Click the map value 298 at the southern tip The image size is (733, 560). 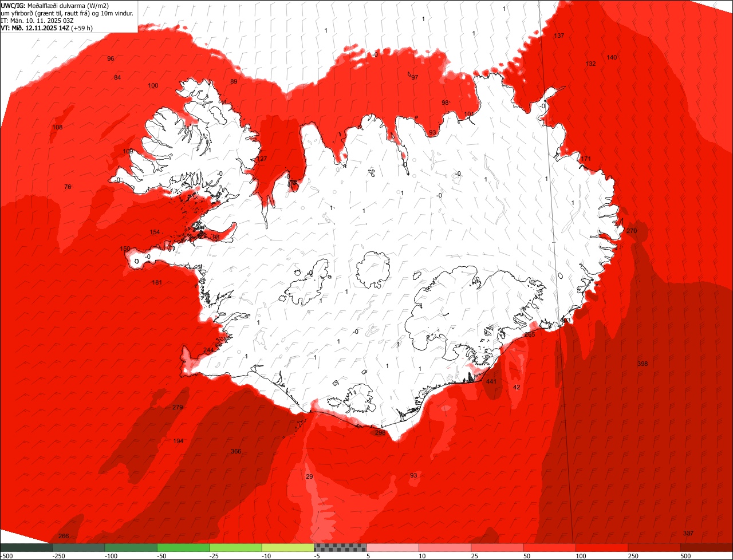point(380,433)
